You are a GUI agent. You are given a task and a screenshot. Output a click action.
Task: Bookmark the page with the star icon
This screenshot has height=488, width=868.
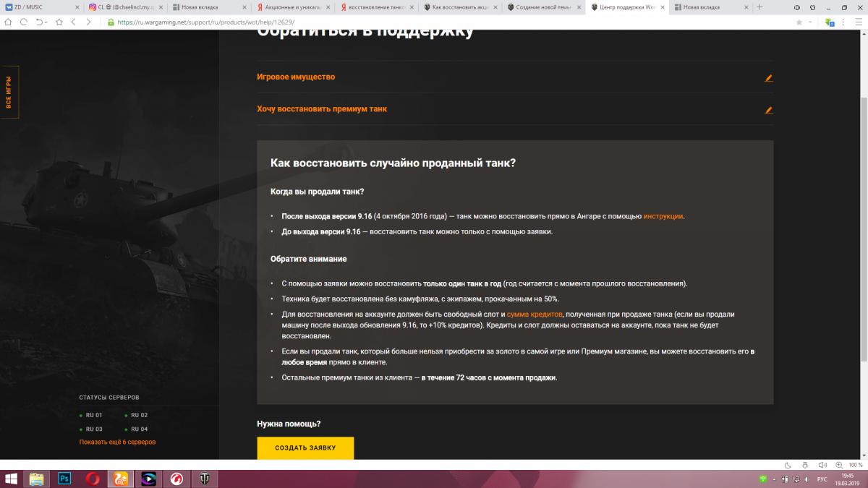tap(799, 22)
